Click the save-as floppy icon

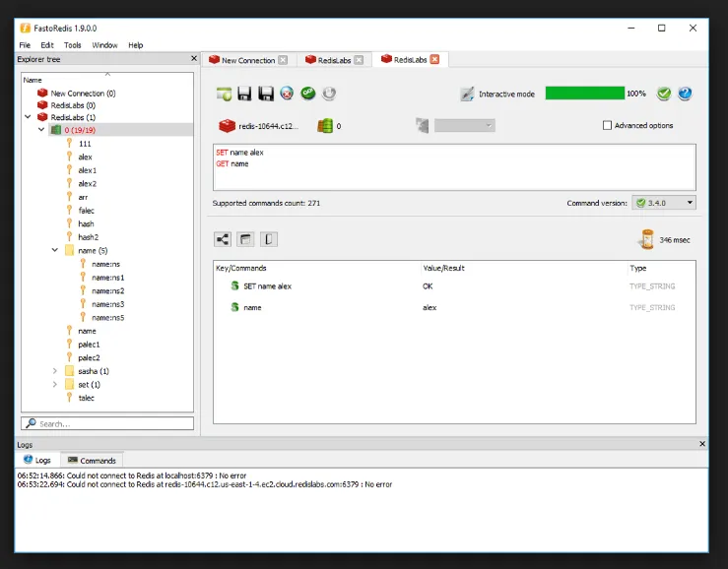click(x=266, y=94)
